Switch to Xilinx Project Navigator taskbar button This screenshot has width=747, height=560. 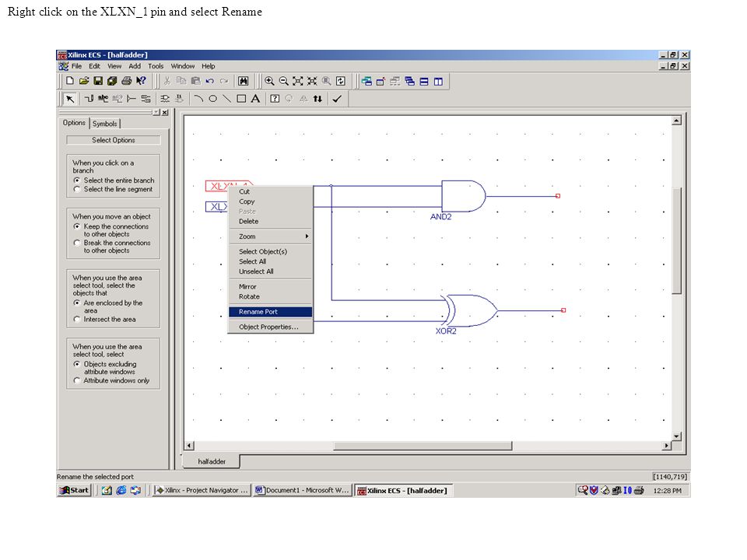coord(202,490)
